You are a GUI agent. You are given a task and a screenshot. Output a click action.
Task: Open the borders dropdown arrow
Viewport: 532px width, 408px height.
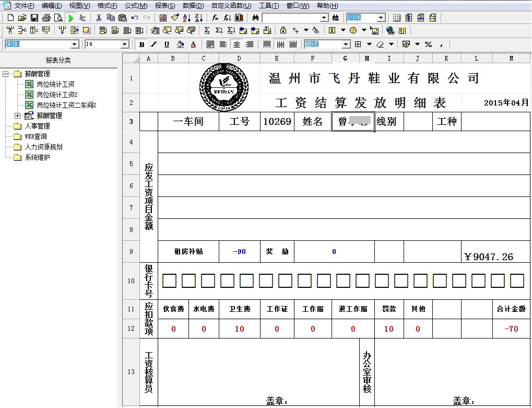[369, 44]
